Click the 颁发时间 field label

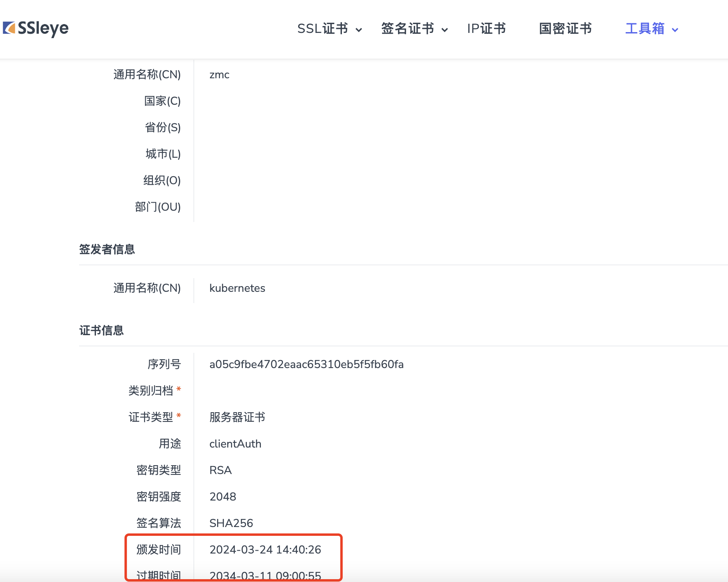(159, 550)
